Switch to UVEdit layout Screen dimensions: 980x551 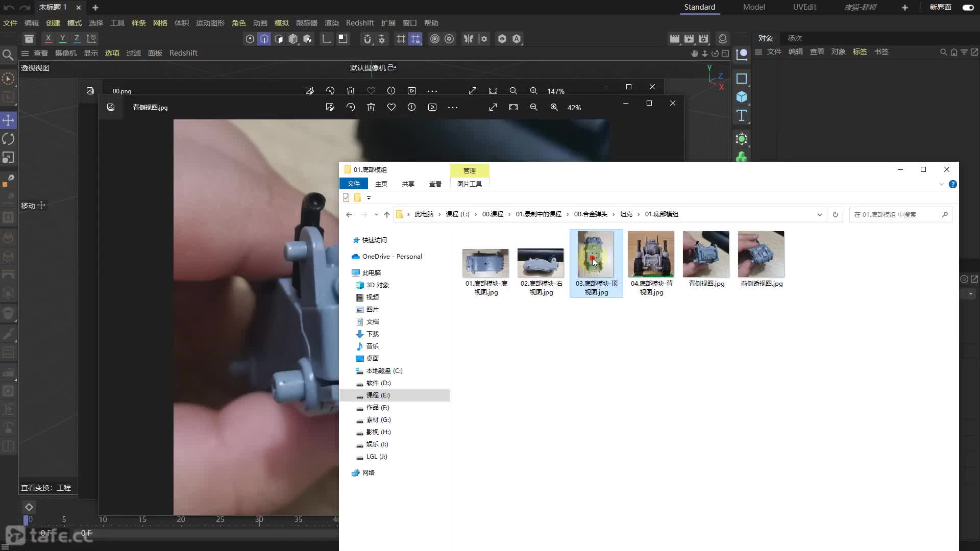804,7
